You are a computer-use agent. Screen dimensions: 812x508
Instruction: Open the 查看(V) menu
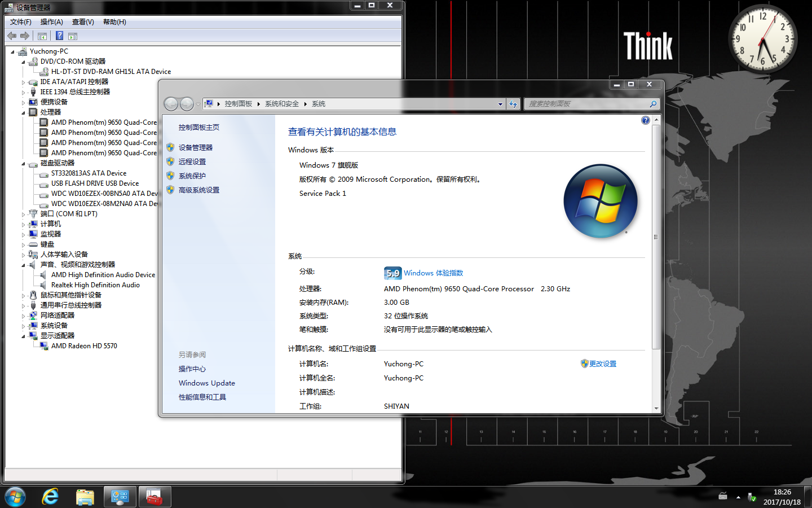point(83,22)
